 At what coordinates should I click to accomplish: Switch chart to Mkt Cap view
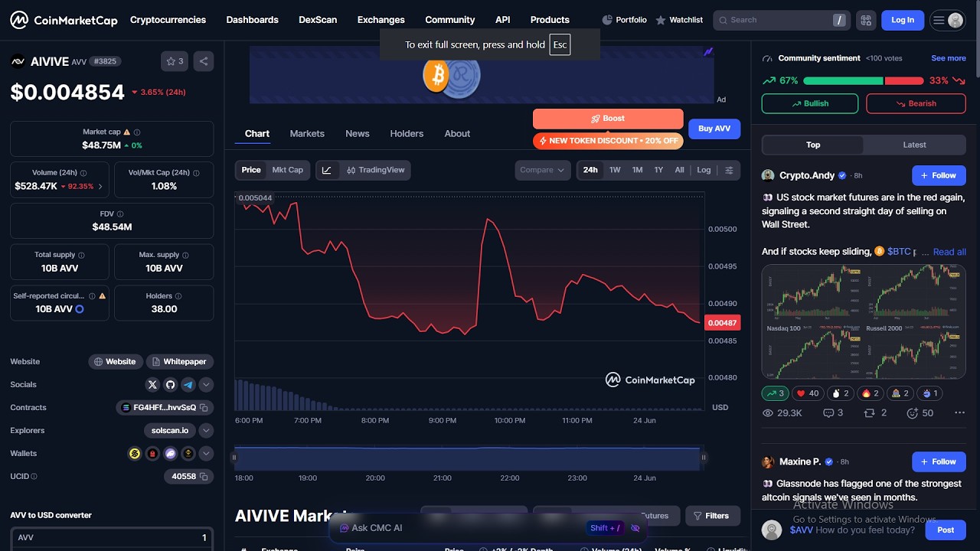(x=288, y=170)
